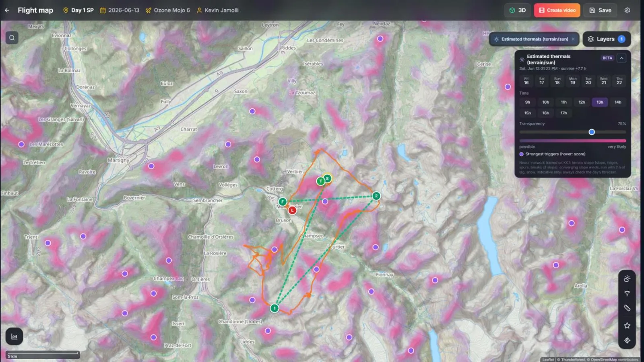This screenshot has width=644, height=362.
Task: Open settings gear in top bar
Action: pyautogui.click(x=627, y=10)
